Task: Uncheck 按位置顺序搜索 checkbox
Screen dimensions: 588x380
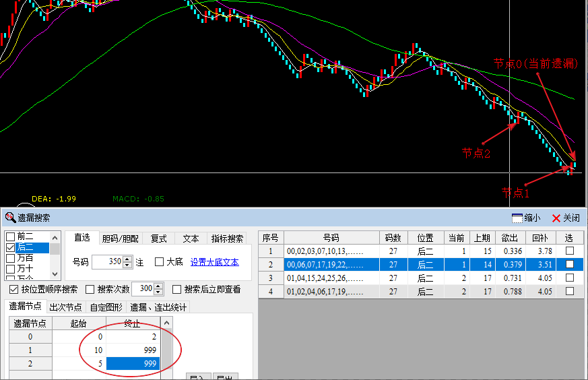Action: [13, 289]
